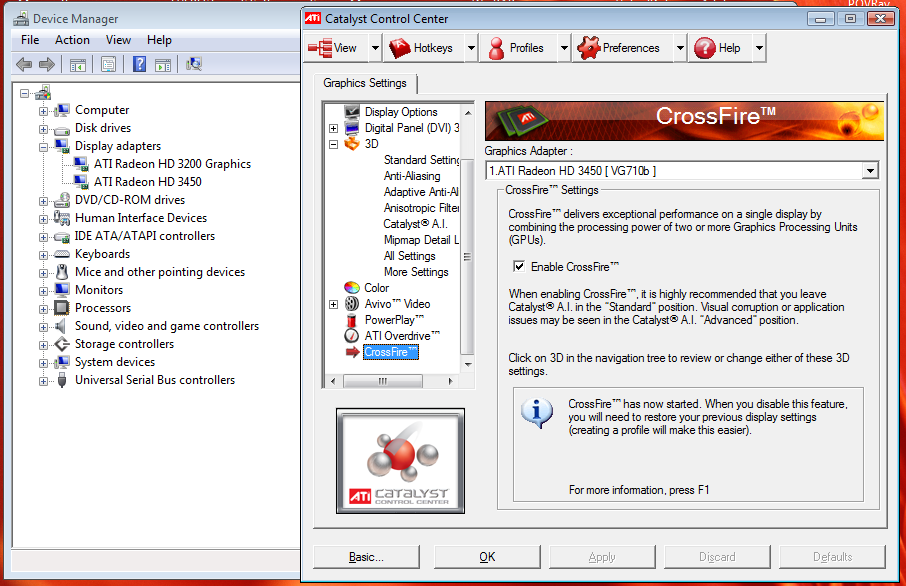
Task: Click the settings tree horizontal scrollbar thumb
Action: 383,381
